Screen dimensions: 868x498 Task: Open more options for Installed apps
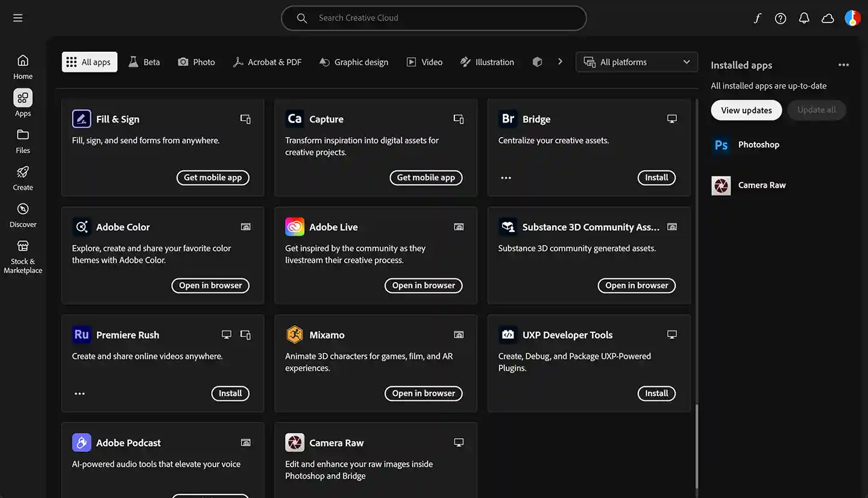click(843, 65)
